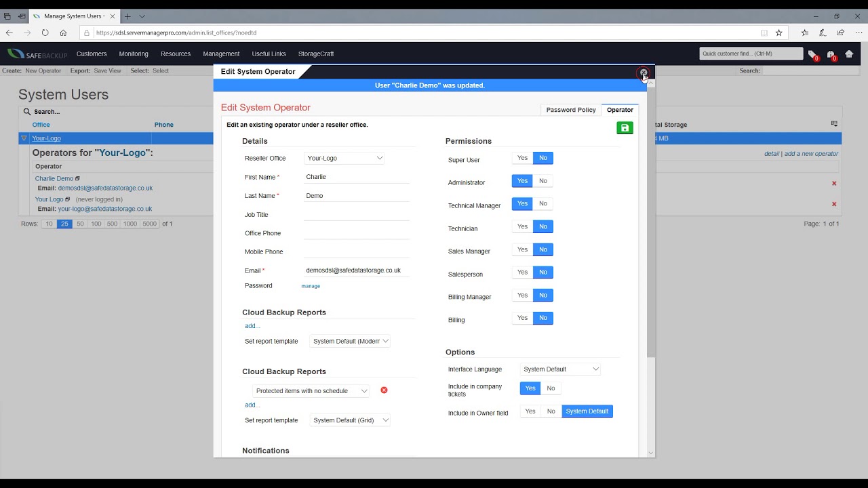Screen dimensions: 868x488
Task: Click New Operator in Create bar
Action: (x=43, y=70)
